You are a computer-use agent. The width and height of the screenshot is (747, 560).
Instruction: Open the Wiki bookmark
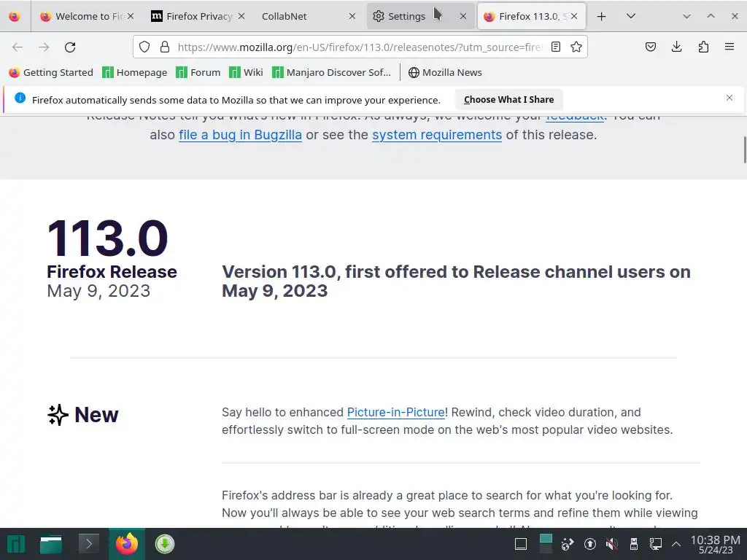[x=246, y=72]
